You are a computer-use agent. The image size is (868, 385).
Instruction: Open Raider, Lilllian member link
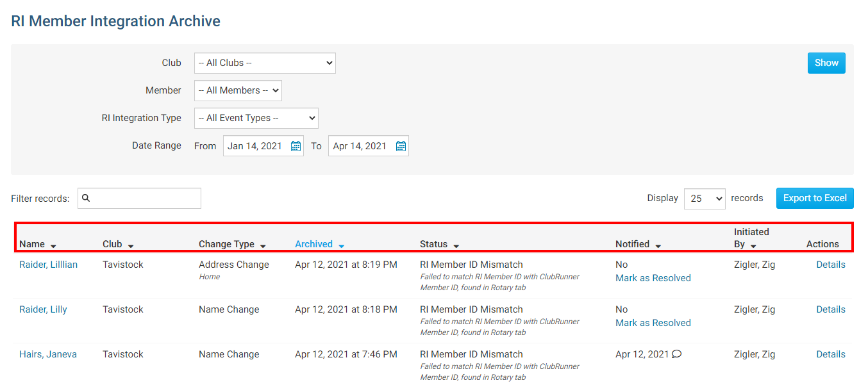pos(48,265)
